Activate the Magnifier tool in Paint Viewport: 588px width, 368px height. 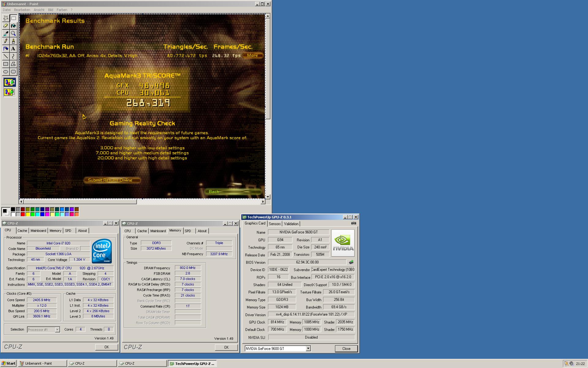coord(13,33)
